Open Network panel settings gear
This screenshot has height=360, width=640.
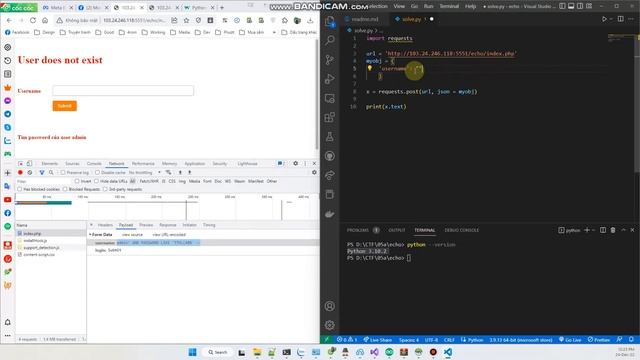tap(314, 173)
